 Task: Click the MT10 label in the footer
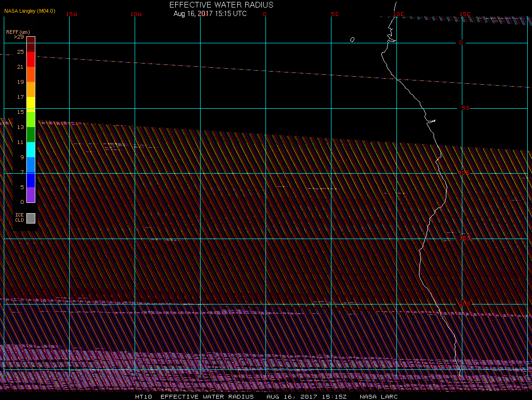click(x=144, y=397)
